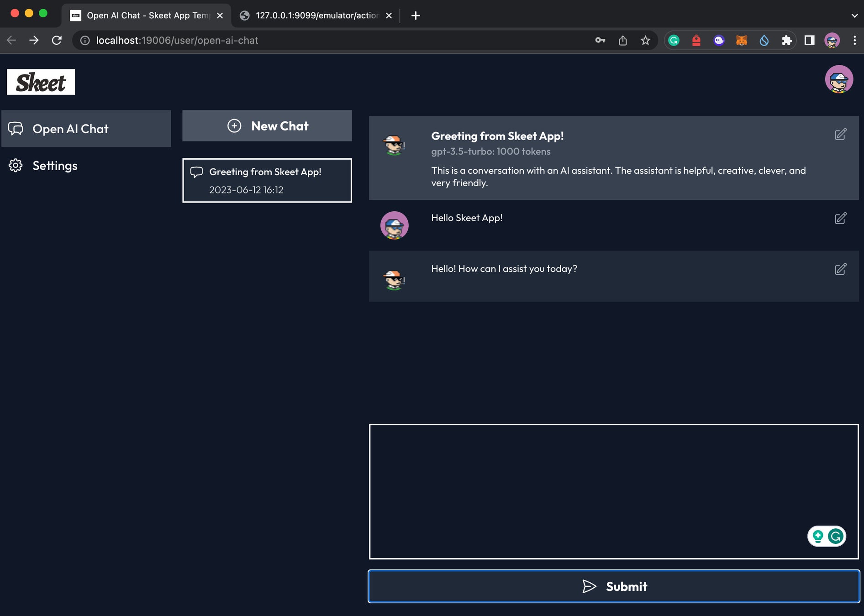Click the user avatar beside 'Hello Skeet App!'
Screen dimensions: 864x616
pyautogui.click(x=395, y=225)
